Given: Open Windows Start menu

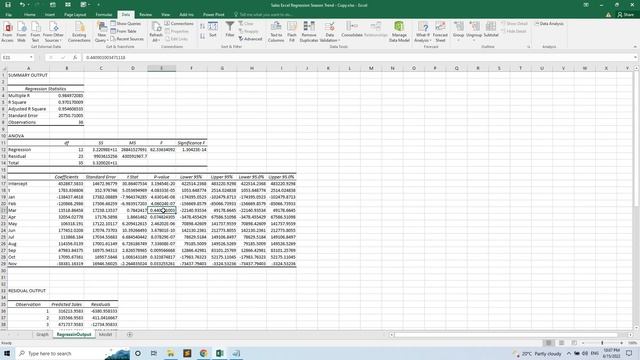Looking at the screenshot, I should [x=7, y=353].
